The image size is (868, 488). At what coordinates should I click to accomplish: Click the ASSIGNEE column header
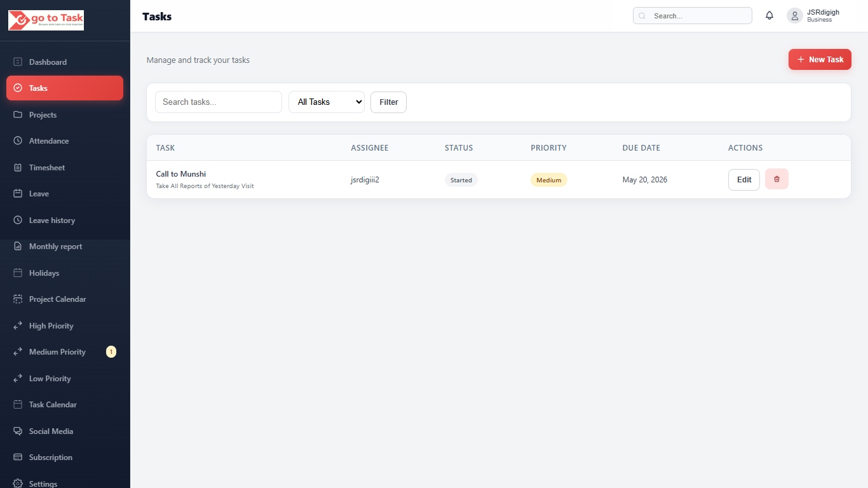(x=370, y=147)
